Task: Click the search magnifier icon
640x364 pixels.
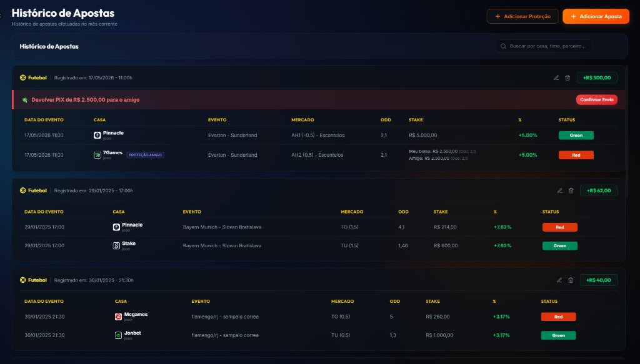Action: pos(503,46)
